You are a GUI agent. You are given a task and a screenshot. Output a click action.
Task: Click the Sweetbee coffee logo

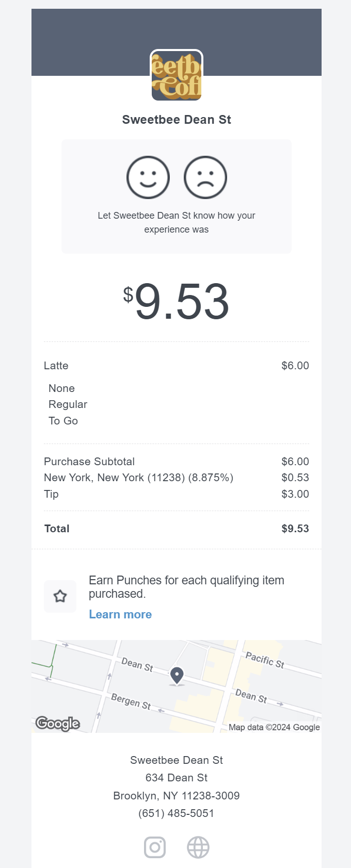(177, 76)
